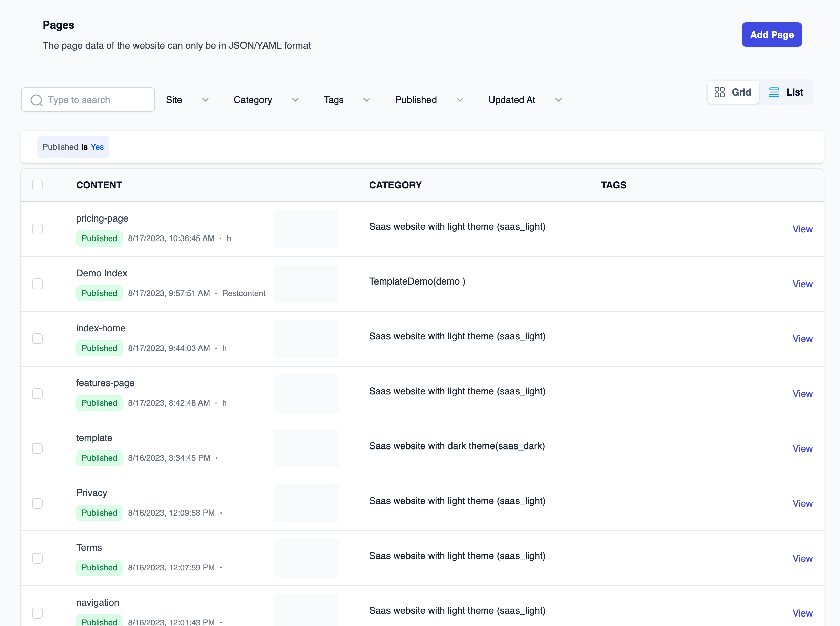Image resolution: width=840 pixels, height=626 pixels.
Task: Expand the Site filter chevron
Action: (205, 100)
